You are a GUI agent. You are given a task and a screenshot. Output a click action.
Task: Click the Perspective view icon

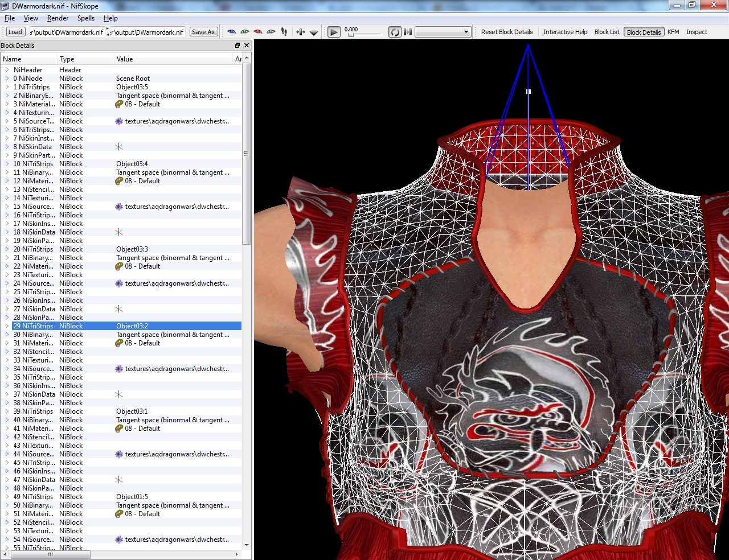[x=314, y=32]
